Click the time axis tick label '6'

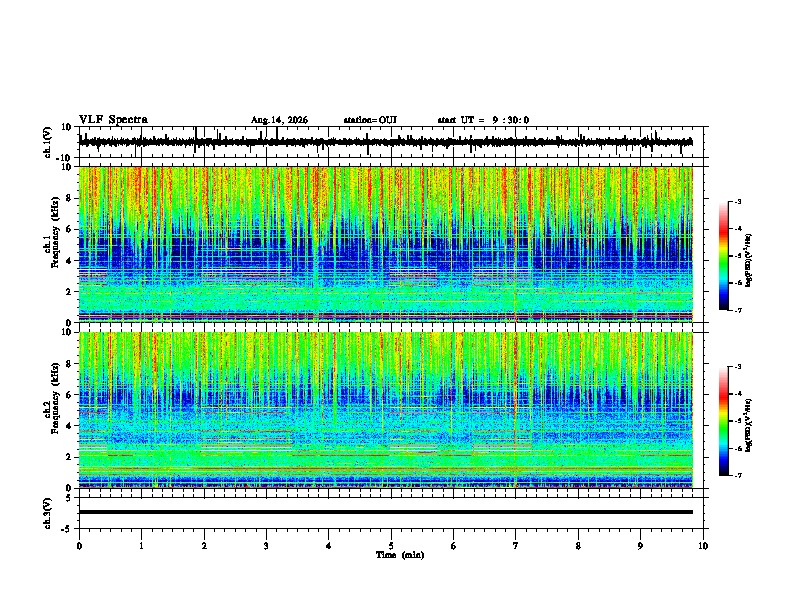453,546
